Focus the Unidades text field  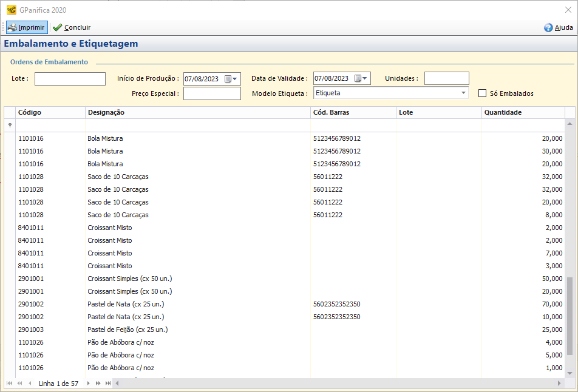click(446, 78)
